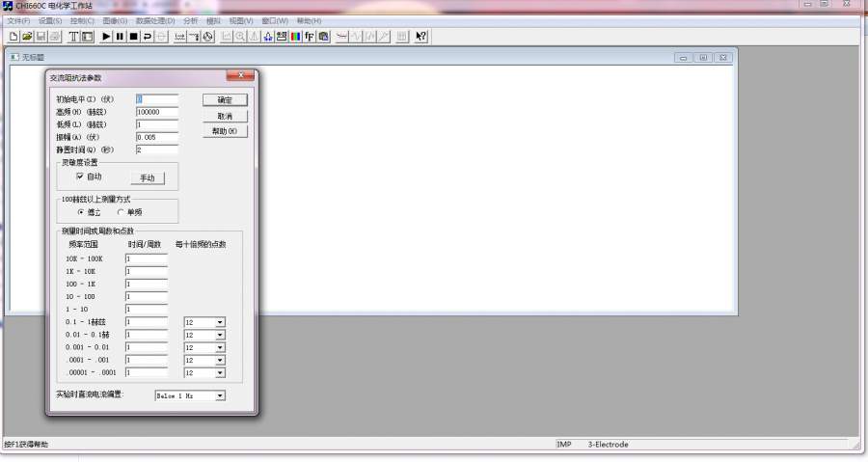Click the context Help arrow-question icon
The image size is (868, 462).
pos(421,37)
